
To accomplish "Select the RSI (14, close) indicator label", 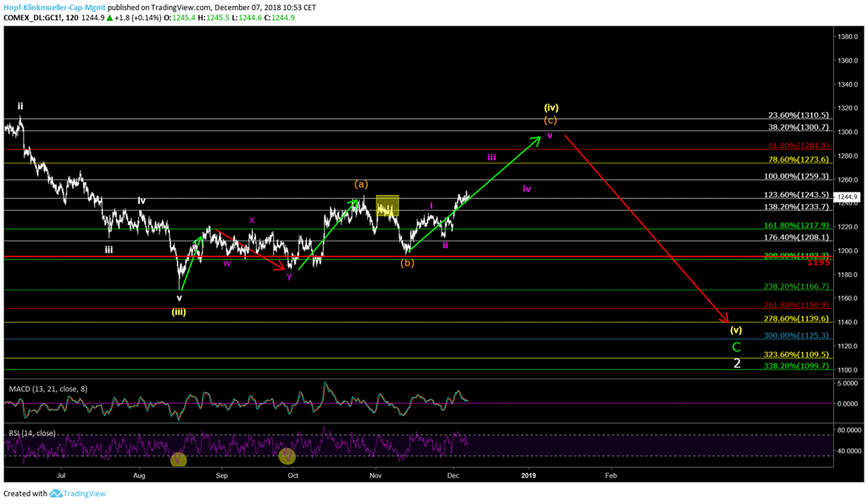I will (x=32, y=433).
